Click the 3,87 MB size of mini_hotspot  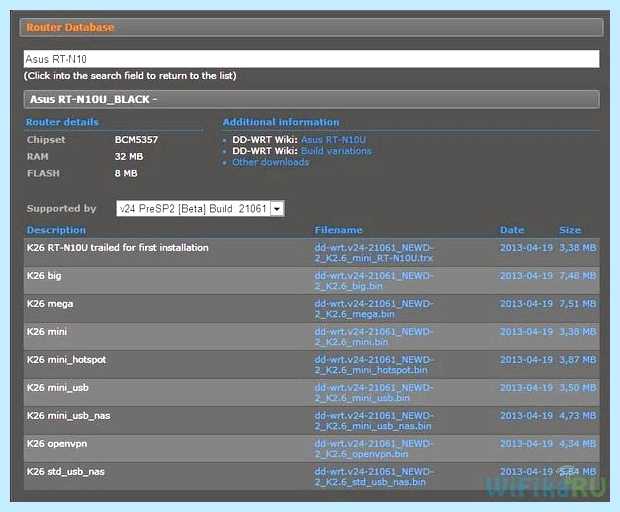coord(578,360)
